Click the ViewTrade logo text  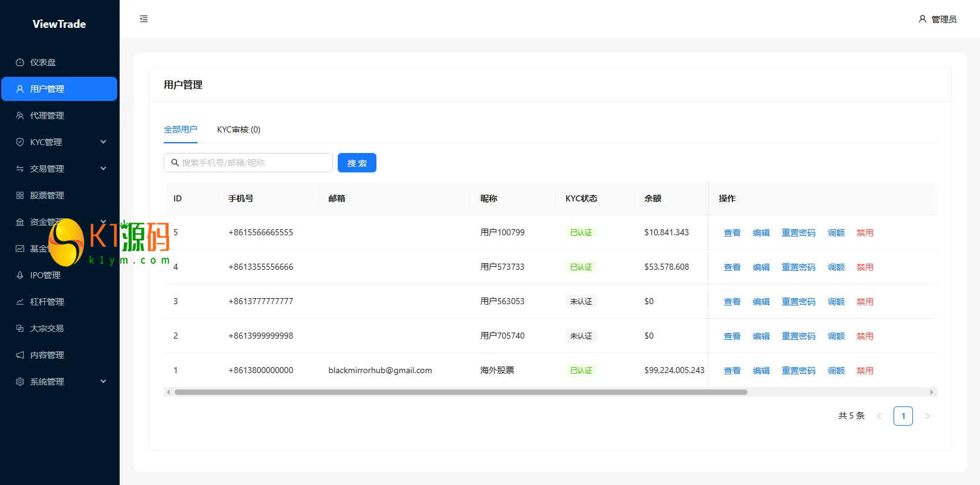click(59, 24)
